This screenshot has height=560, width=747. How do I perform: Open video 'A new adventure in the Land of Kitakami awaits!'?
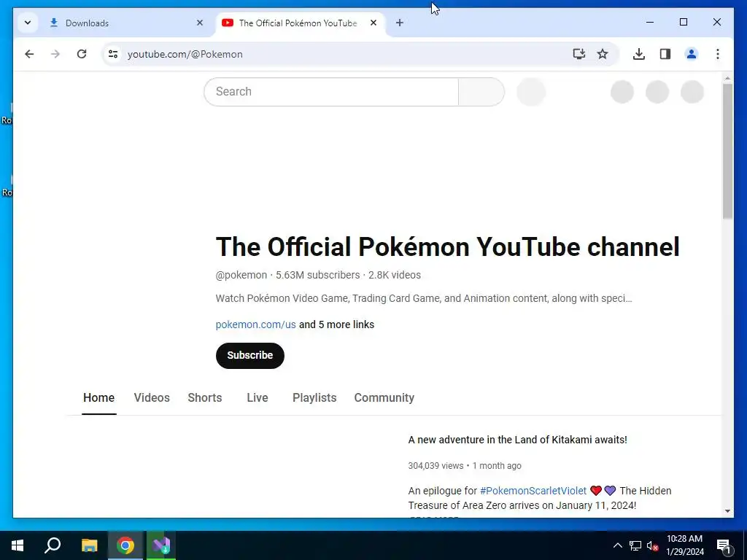click(x=517, y=440)
